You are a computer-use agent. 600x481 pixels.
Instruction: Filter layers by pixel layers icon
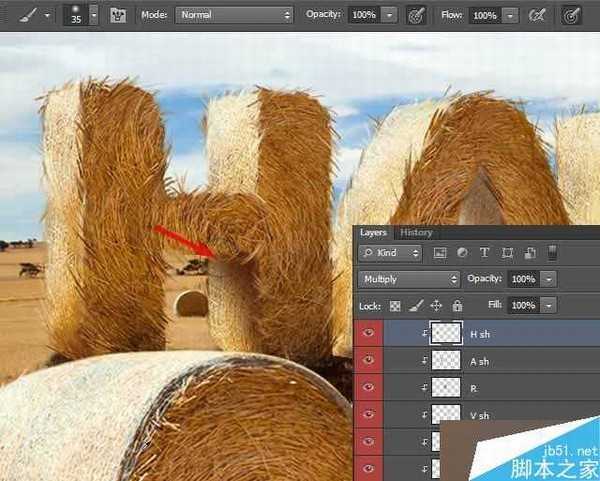(x=440, y=254)
